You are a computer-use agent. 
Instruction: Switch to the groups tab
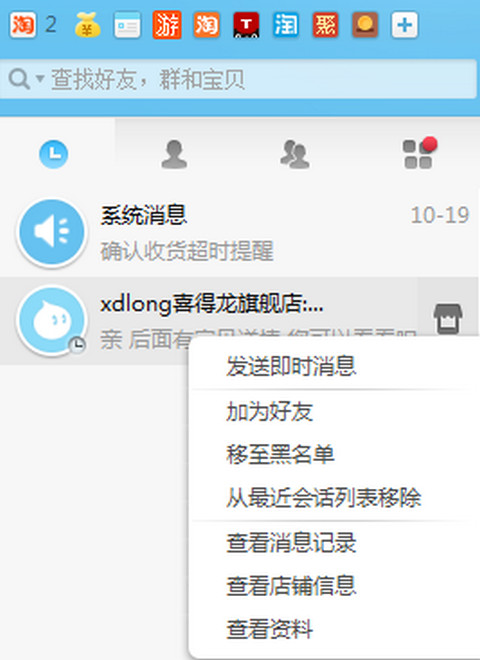coord(295,154)
